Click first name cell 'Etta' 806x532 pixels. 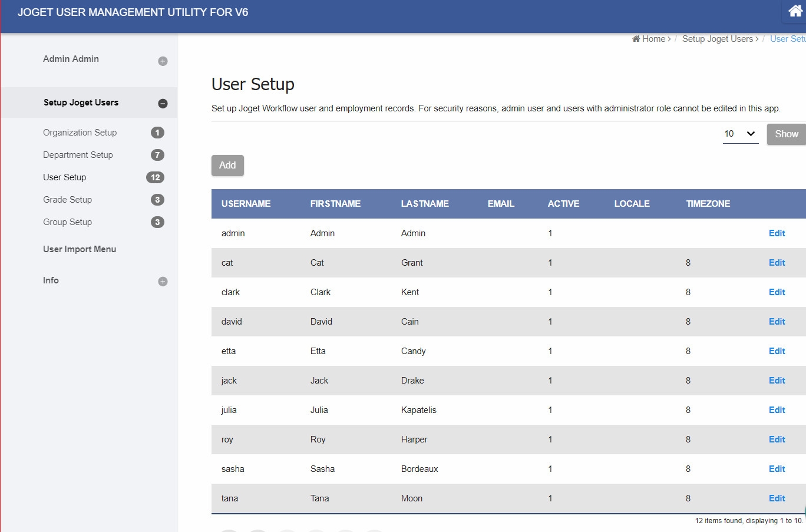pyautogui.click(x=318, y=351)
